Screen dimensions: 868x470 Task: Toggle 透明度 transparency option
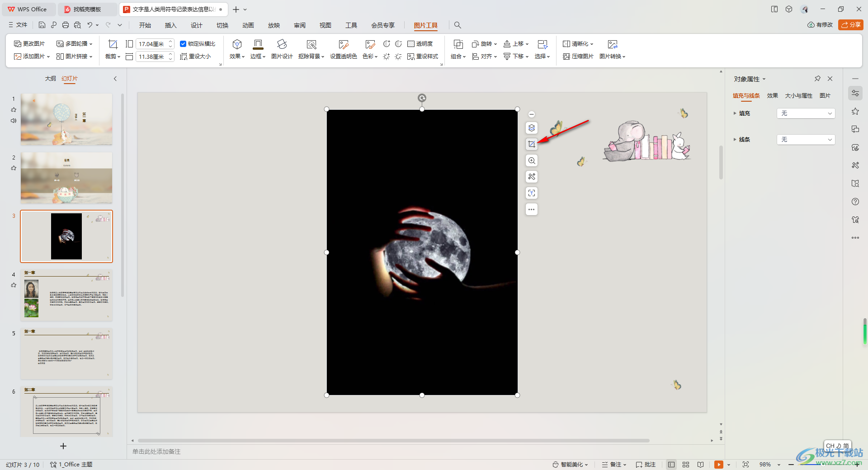pyautogui.click(x=420, y=44)
